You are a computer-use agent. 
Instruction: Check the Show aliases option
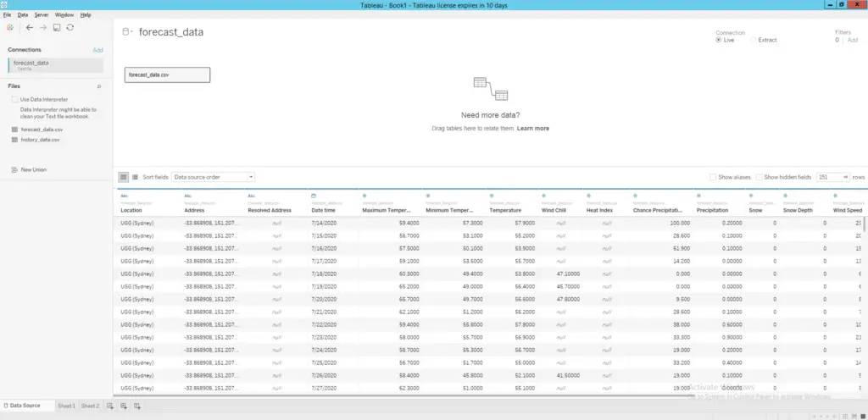coord(713,177)
